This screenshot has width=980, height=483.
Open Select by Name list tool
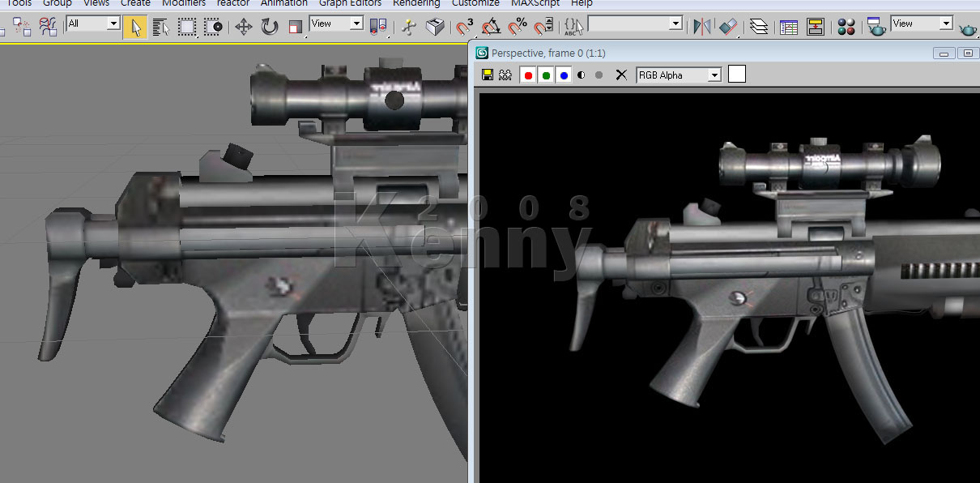coord(161,27)
